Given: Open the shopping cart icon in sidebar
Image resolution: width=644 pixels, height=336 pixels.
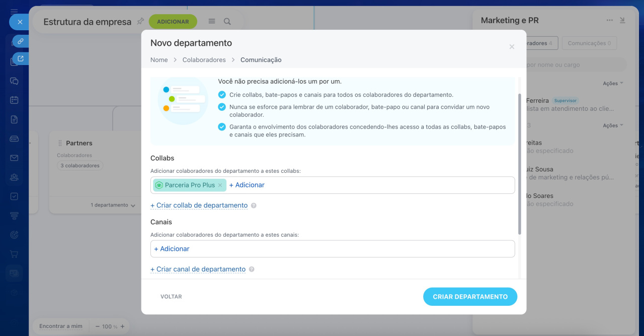Looking at the screenshot, I should [x=14, y=254].
